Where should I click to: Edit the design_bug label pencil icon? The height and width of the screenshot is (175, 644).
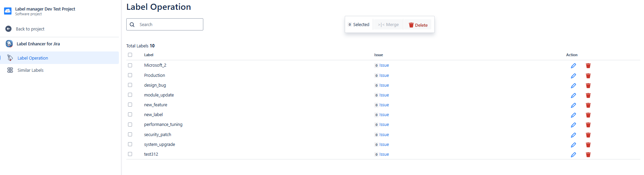573,86
